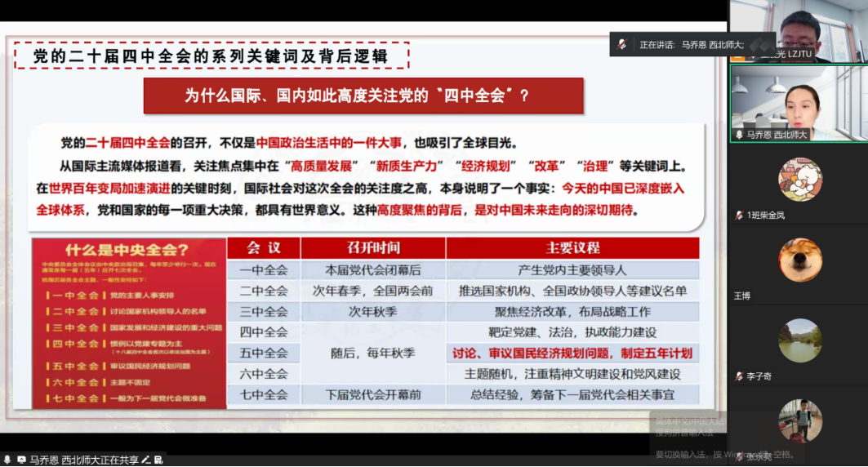Viewport: 868px width, 467px height.
Task: Click table cell 主题随机,注重精神文明建设和党风建设
Action: 572,375
